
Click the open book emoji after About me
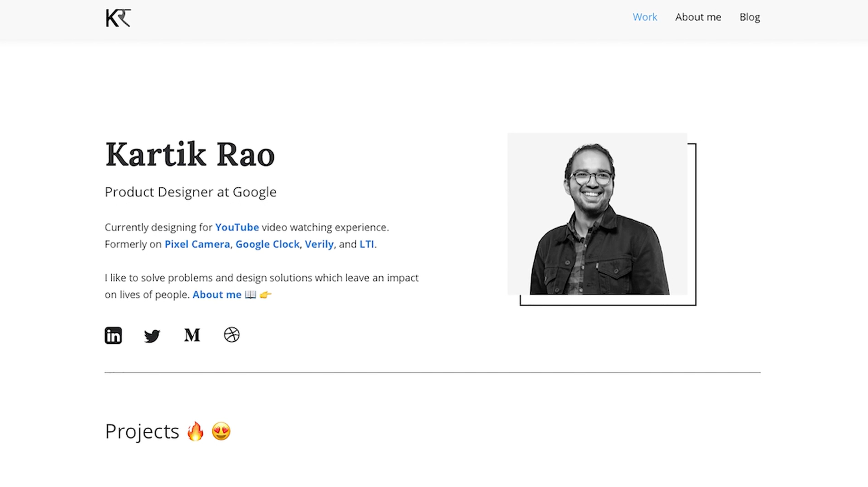click(250, 295)
